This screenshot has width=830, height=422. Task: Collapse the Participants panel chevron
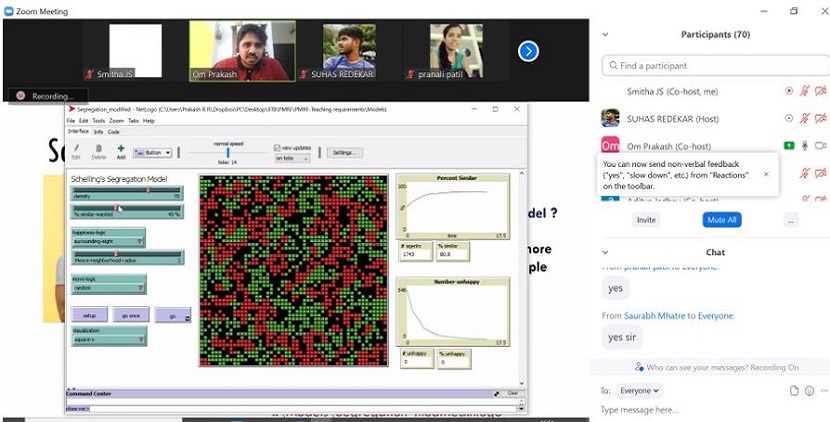coord(606,34)
